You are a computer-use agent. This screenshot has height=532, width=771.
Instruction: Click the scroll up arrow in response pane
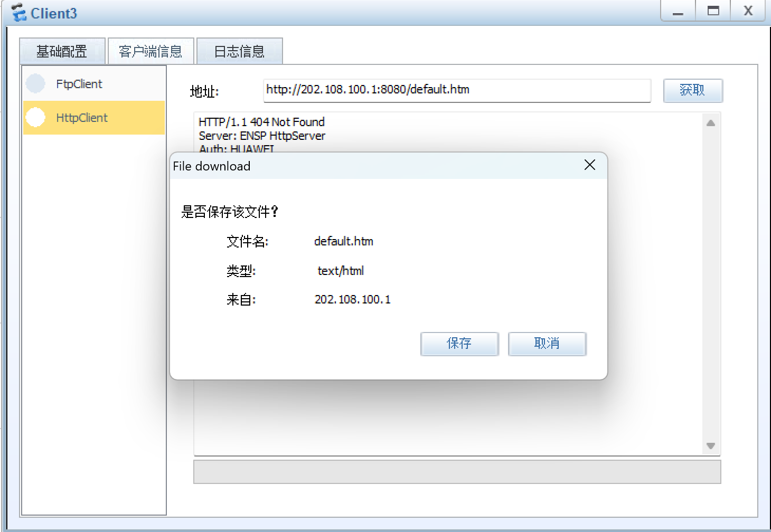[x=711, y=123]
